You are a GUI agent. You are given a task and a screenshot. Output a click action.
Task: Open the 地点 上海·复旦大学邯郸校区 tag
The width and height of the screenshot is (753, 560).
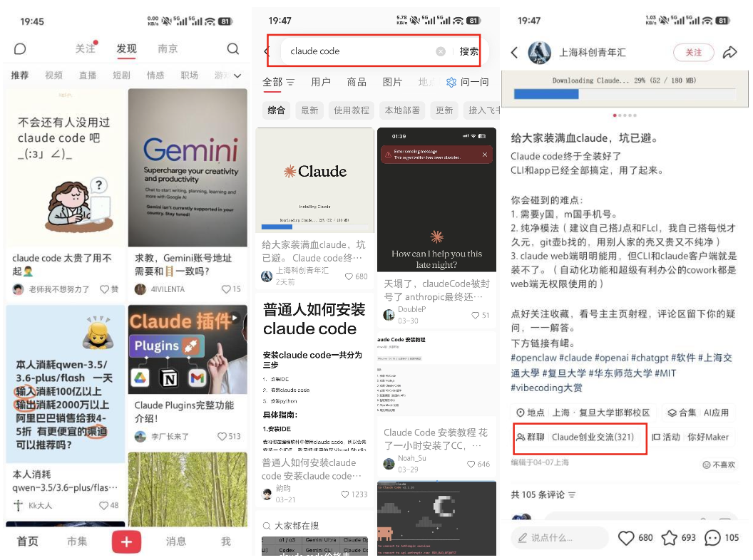tap(583, 413)
